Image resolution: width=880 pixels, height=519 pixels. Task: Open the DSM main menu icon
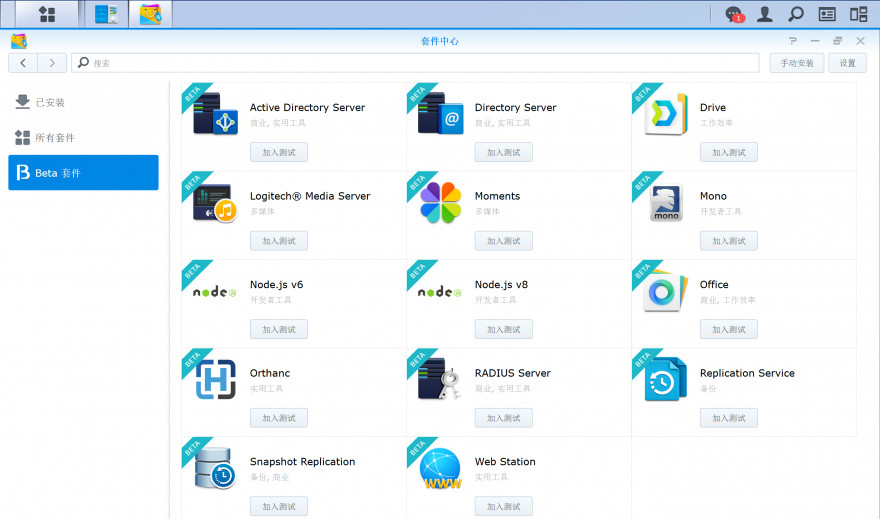[46, 14]
